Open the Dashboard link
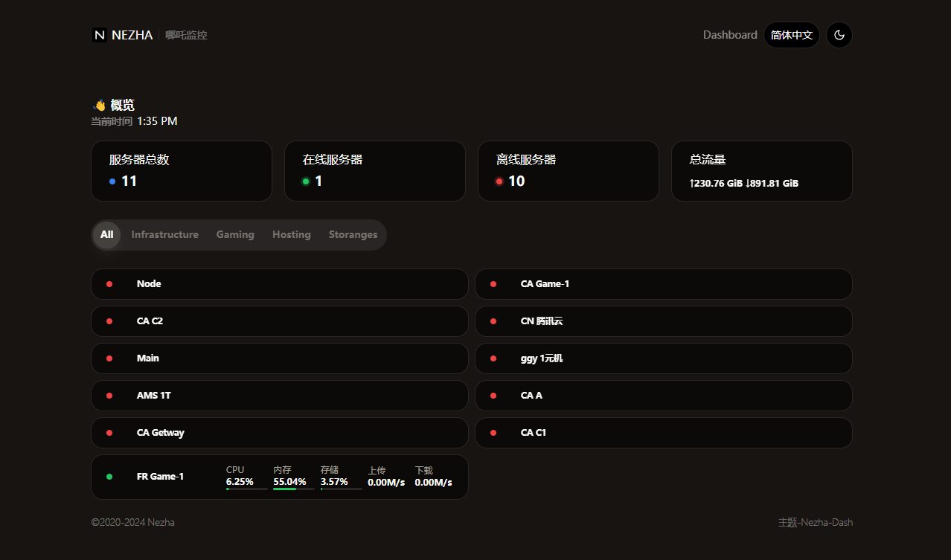Viewport: 951px width, 560px height. (729, 35)
